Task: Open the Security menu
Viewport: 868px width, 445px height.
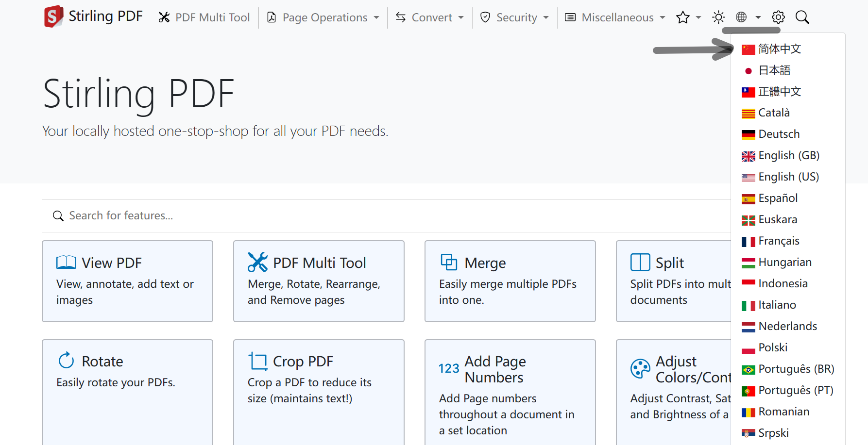Action: point(514,17)
